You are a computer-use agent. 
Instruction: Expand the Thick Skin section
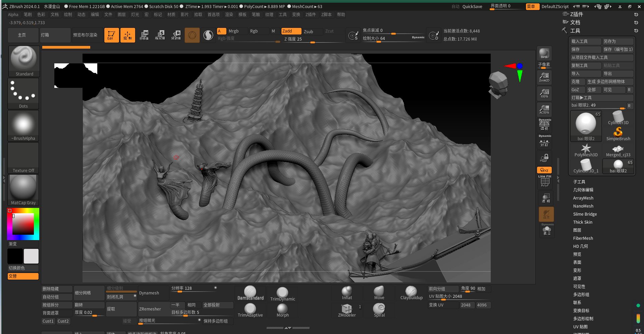[x=583, y=222]
